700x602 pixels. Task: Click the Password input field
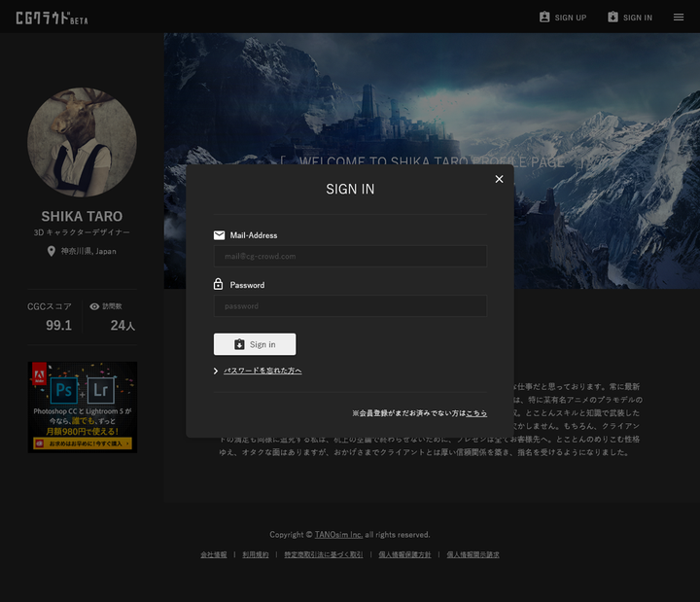(350, 306)
